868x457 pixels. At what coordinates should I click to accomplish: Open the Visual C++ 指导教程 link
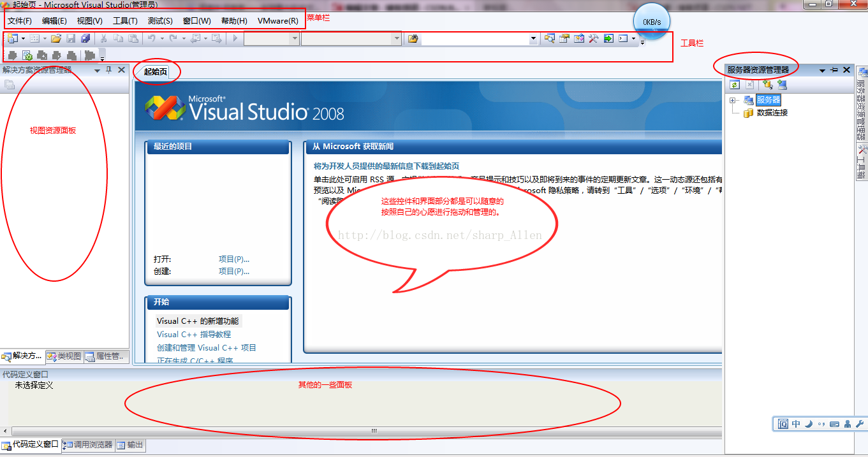pyautogui.click(x=194, y=334)
